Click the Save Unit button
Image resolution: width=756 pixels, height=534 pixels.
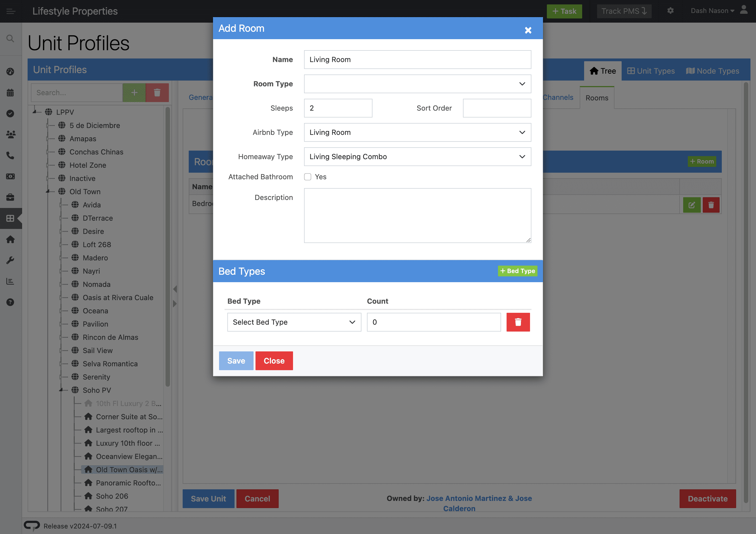208,498
